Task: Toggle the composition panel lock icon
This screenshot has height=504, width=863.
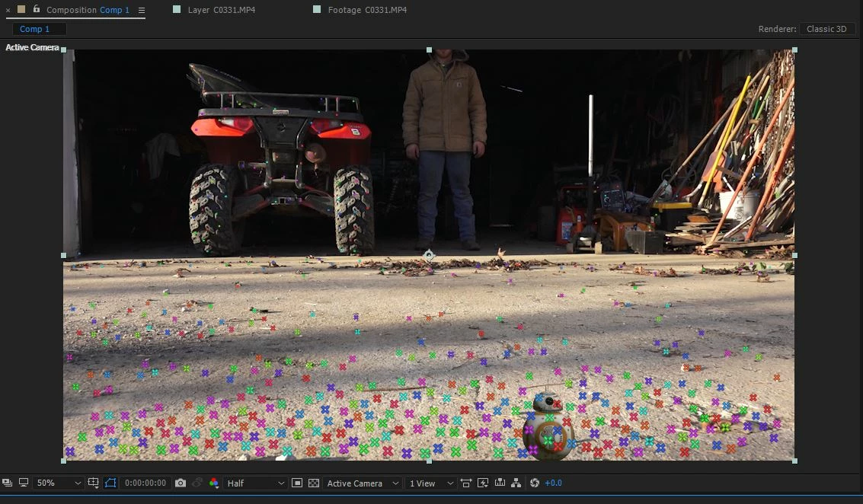Action: (37, 9)
